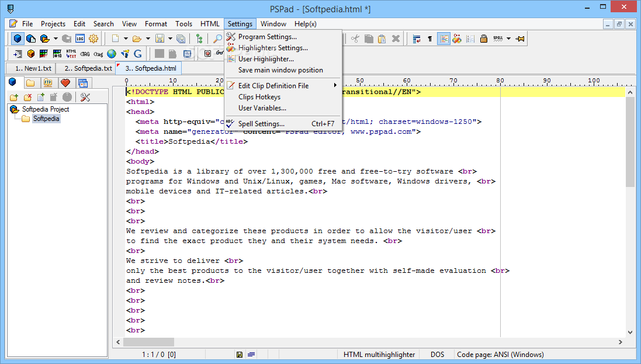
Task: Select Softpedia Project tree root
Action: pos(46,109)
